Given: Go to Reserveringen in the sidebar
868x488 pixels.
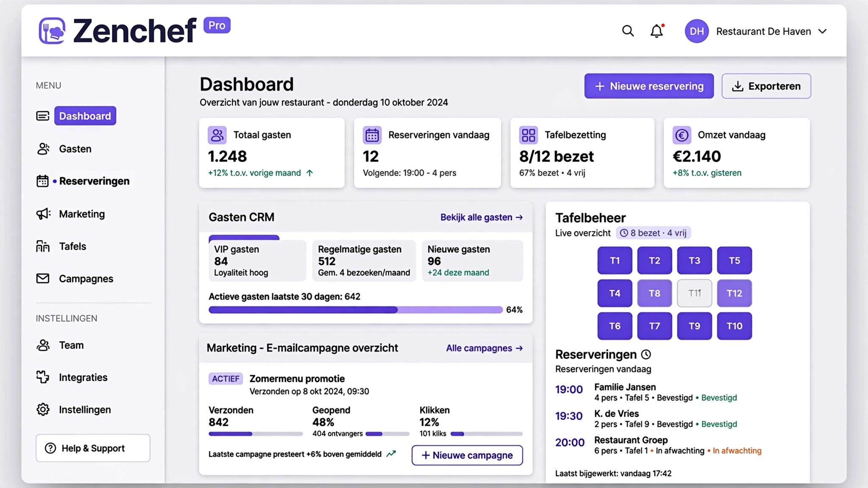Looking at the screenshot, I should click(94, 181).
